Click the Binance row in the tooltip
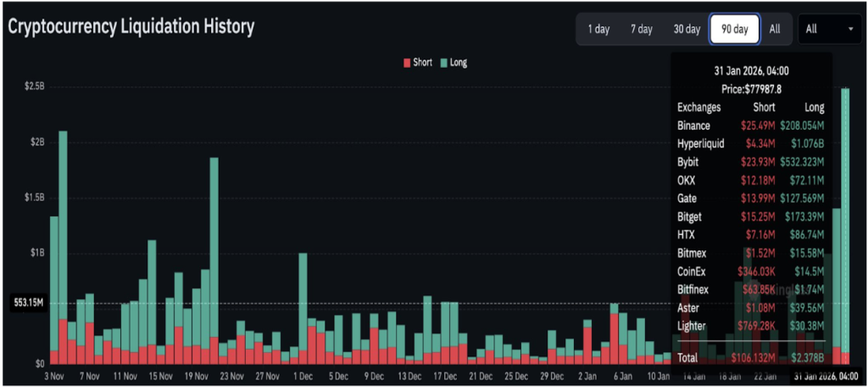The image size is (868, 387). tap(751, 126)
